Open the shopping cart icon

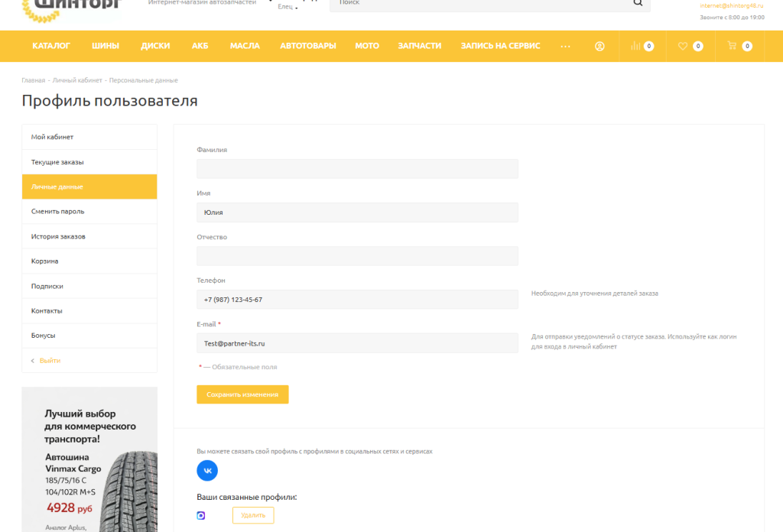coord(732,45)
